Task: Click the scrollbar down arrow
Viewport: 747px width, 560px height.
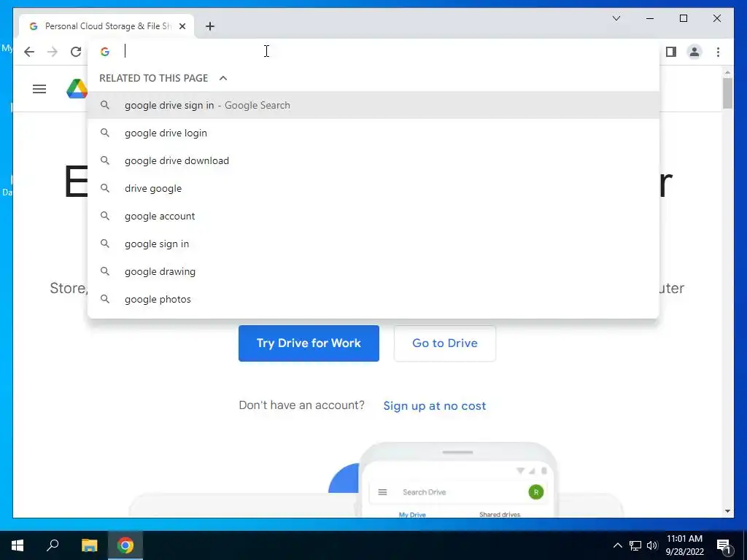Action: 727,511
